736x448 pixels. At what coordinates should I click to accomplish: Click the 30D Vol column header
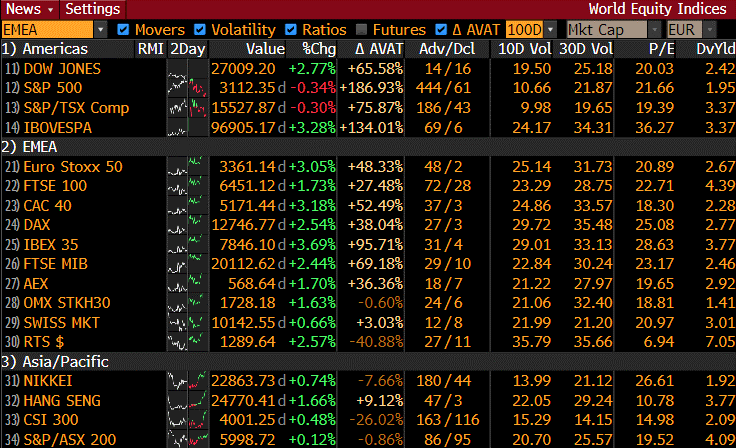[586, 49]
